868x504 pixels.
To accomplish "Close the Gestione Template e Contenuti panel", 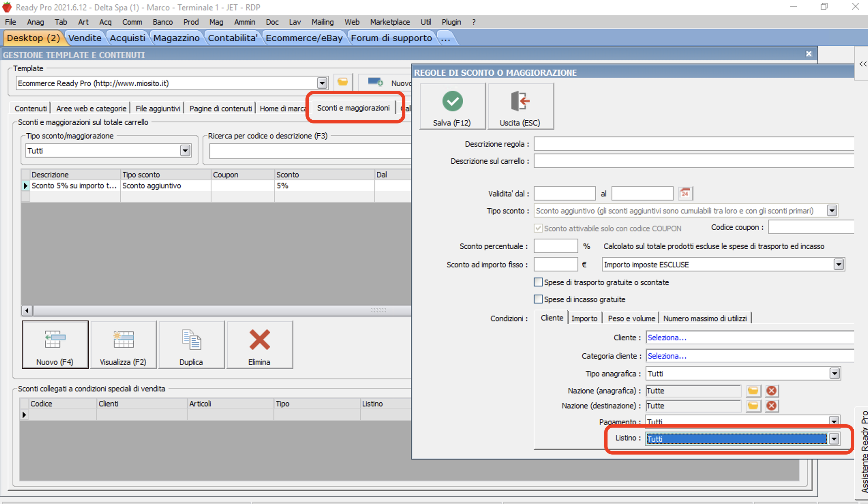I will tap(809, 54).
